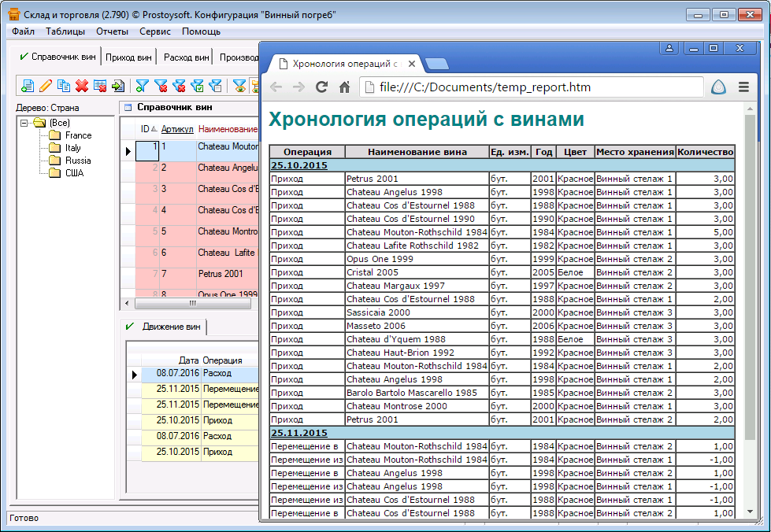Delete record with the red X icon

click(82, 86)
